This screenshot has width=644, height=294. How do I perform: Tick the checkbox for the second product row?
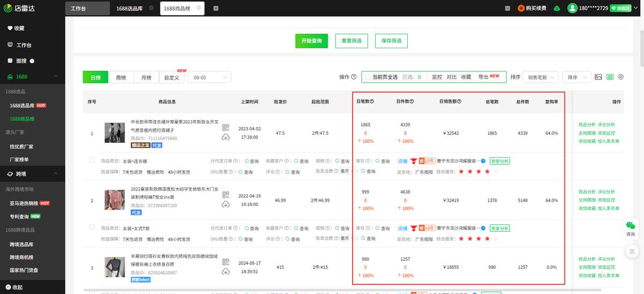[x=92, y=227]
